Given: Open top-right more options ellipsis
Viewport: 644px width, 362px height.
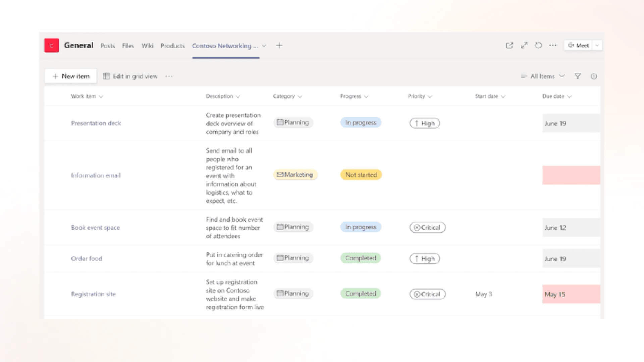Looking at the screenshot, I should 553,45.
